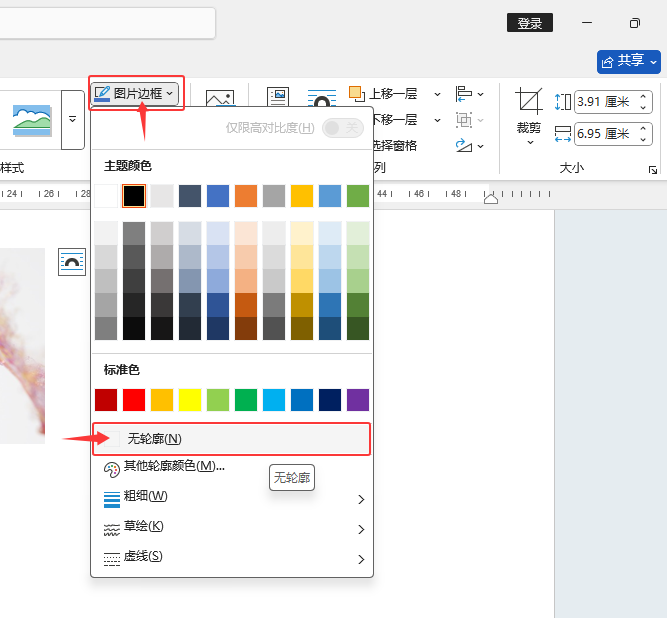
Task: Select the white theme color swatch
Action: (x=106, y=196)
